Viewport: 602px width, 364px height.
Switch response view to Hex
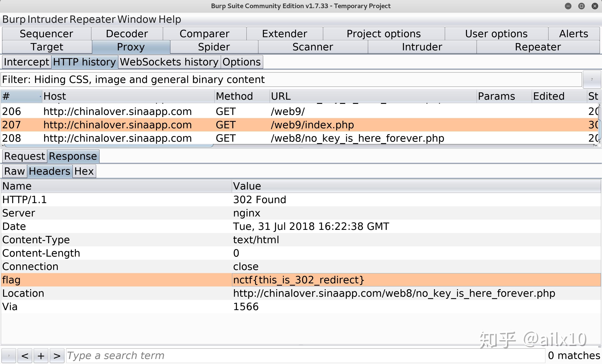click(84, 171)
